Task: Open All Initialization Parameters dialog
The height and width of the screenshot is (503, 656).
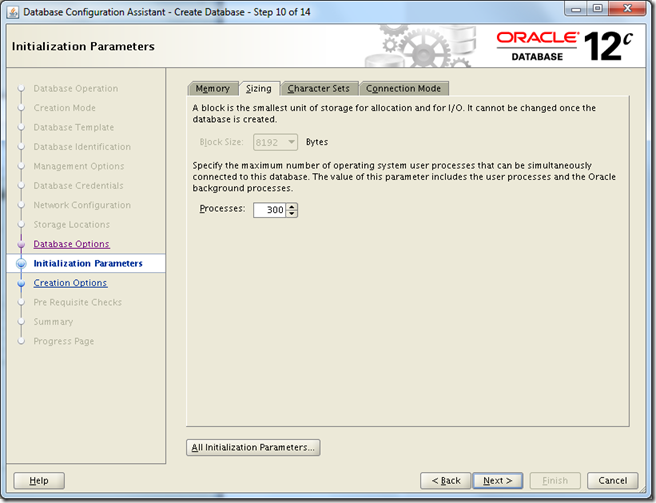Action: click(x=253, y=447)
